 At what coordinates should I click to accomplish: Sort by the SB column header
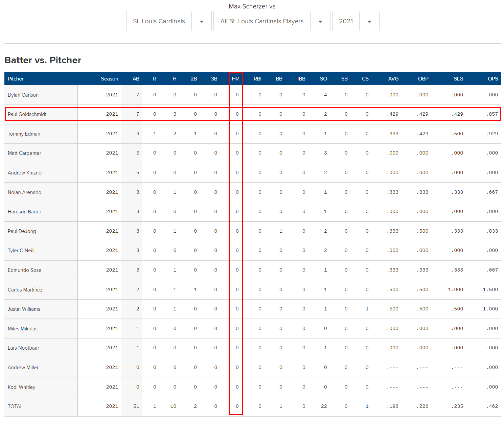tap(344, 78)
